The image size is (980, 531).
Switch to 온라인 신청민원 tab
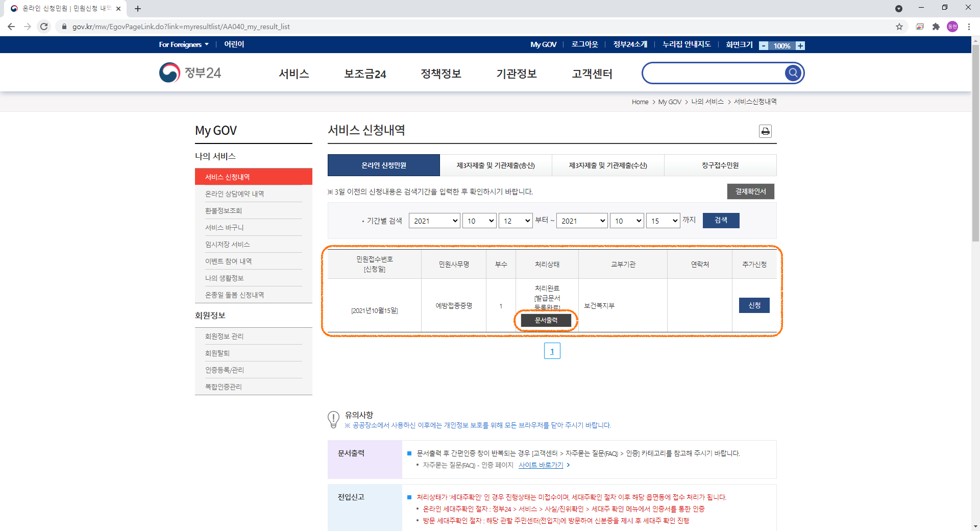[x=384, y=165]
